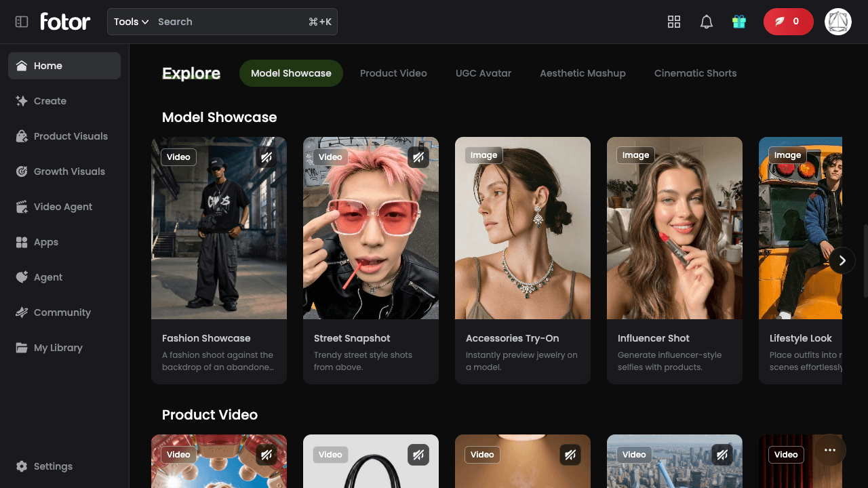Image resolution: width=868 pixels, height=488 pixels.
Task: Unmute the warm lamp light product video
Action: coord(570,455)
